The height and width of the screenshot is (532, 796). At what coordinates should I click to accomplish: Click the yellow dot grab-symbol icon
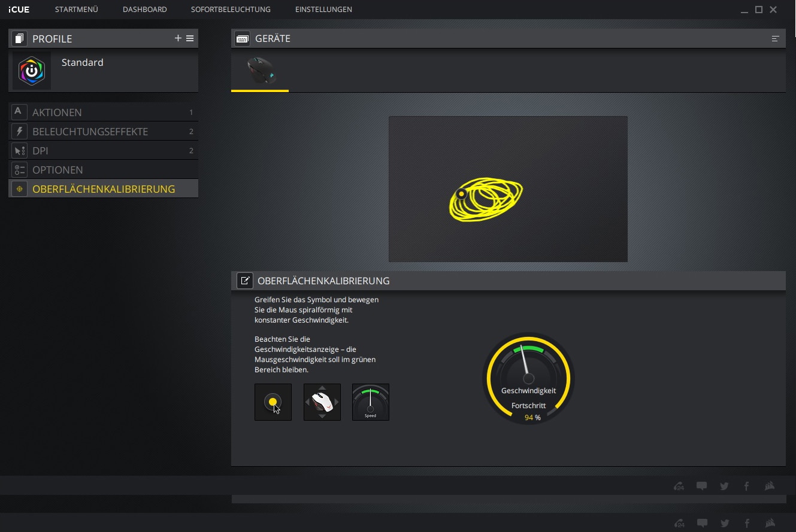(273, 402)
